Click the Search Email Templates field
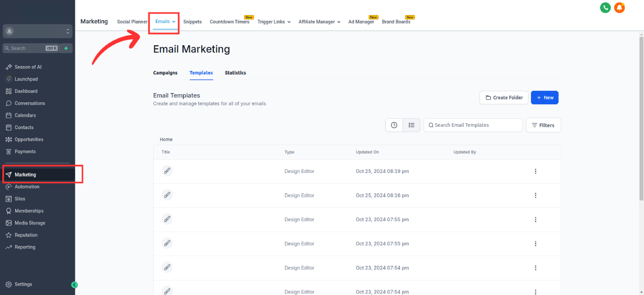 pyautogui.click(x=473, y=125)
